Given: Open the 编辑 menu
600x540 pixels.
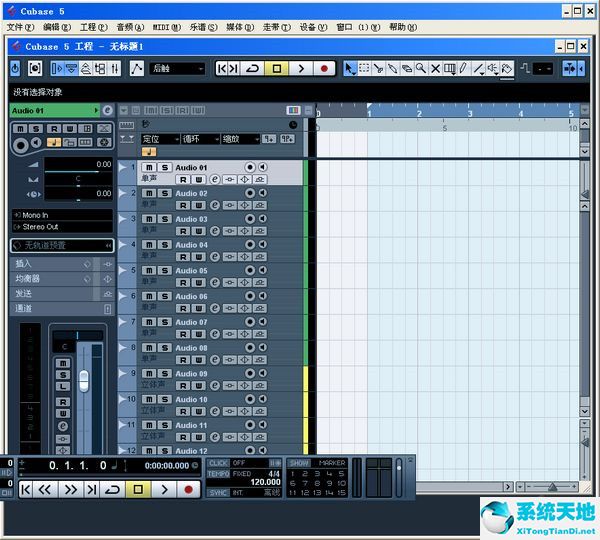Looking at the screenshot, I should pyautogui.click(x=57, y=27).
